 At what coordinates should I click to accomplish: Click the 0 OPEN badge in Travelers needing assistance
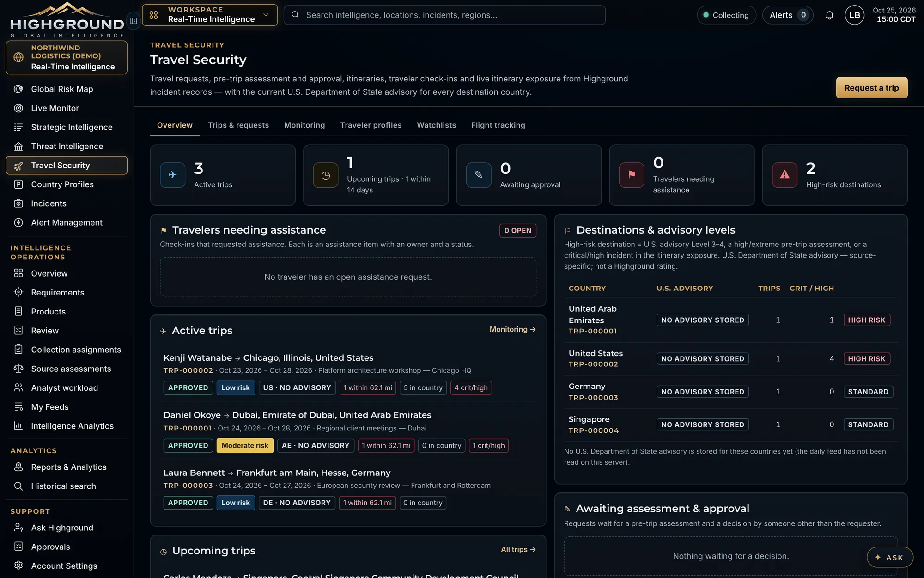click(517, 230)
